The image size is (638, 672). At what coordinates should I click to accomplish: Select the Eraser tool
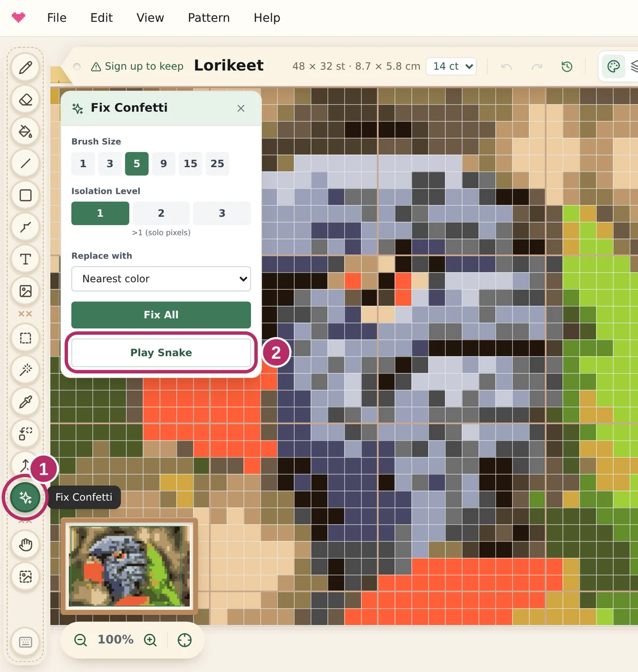pos(26,99)
